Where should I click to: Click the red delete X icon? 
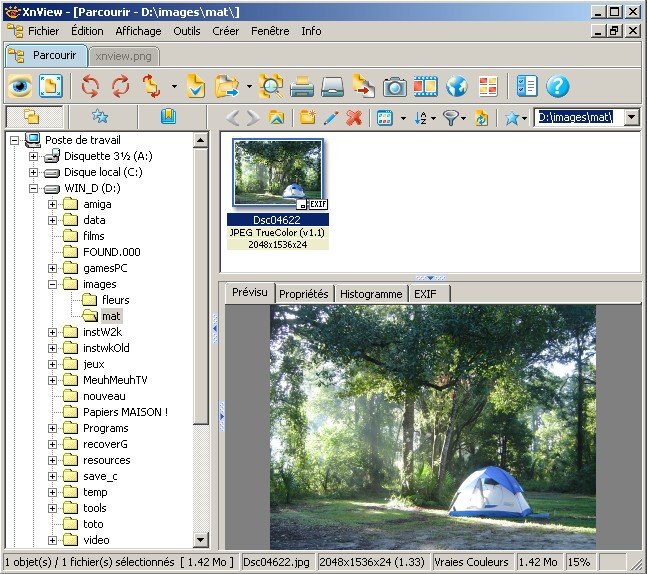click(x=354, y=118)
